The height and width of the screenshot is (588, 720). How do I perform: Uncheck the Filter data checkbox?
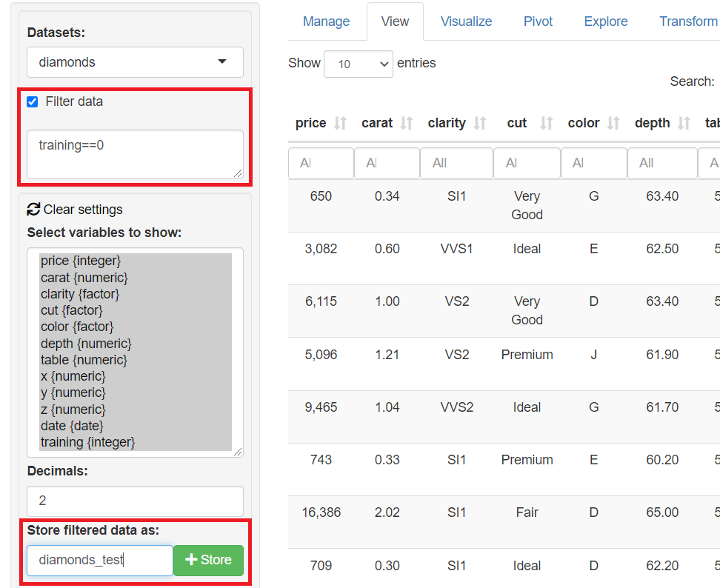(33, 102)
